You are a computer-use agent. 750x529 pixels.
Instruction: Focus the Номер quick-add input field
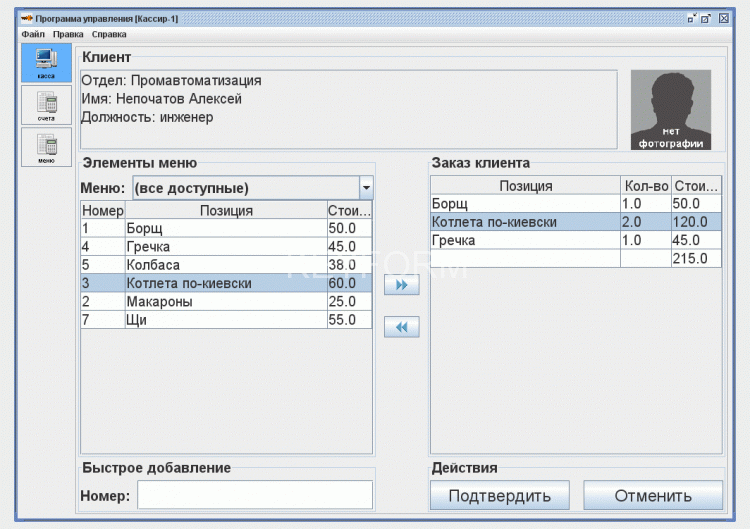coord(254,495)
